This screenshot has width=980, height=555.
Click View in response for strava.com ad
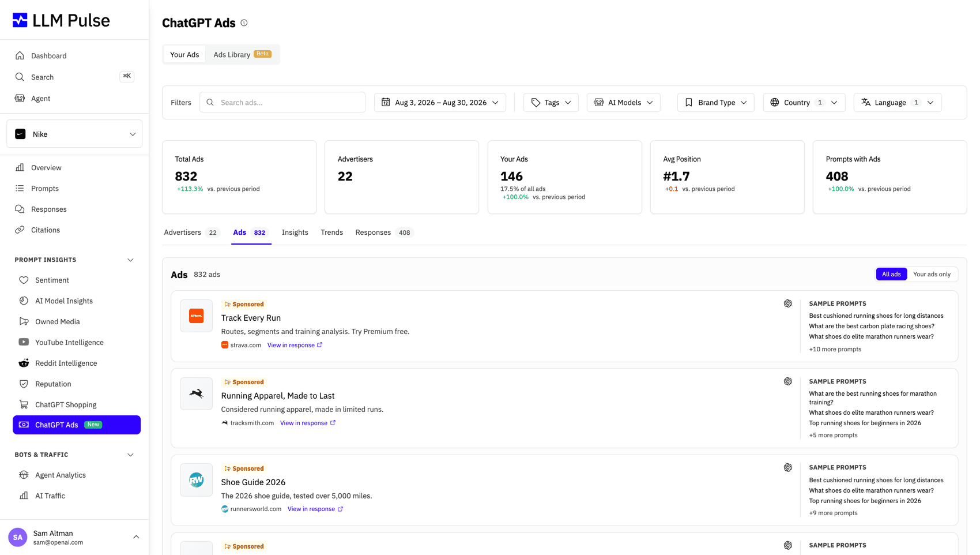[x=295, y=345]
